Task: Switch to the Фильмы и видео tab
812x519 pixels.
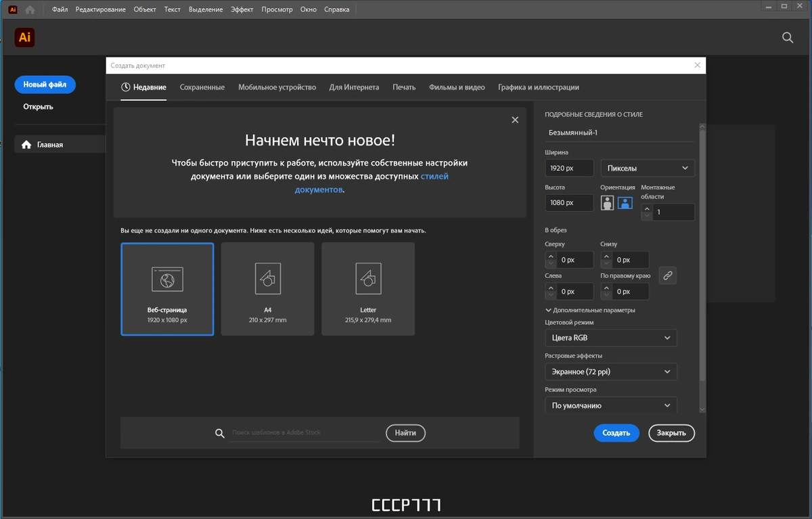Action: pyautogui.click(x=457, y=87)
